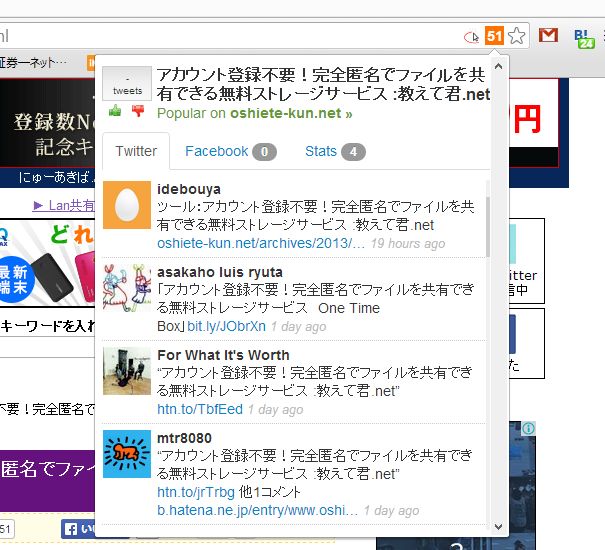This screenshot has height=550, width=605.
Task: Open the Gmail extension icon
Action: point(548,36)
